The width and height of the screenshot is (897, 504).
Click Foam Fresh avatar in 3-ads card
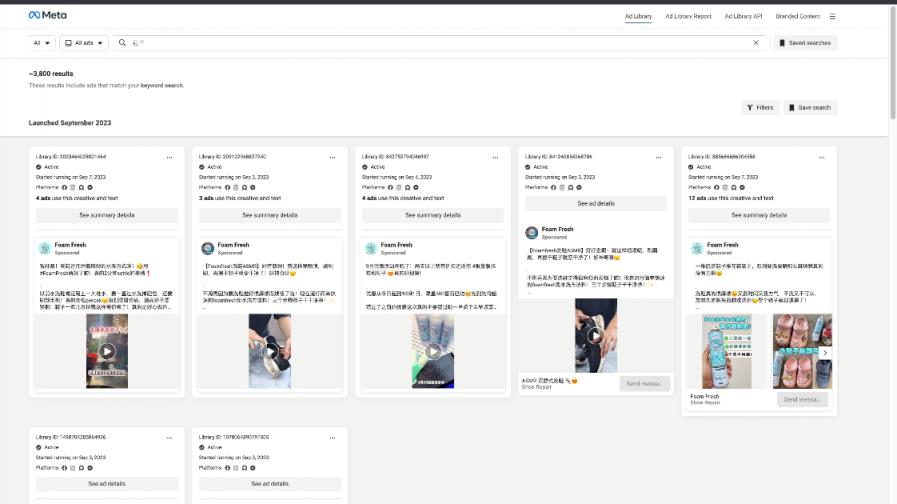[x=208, y=248]
